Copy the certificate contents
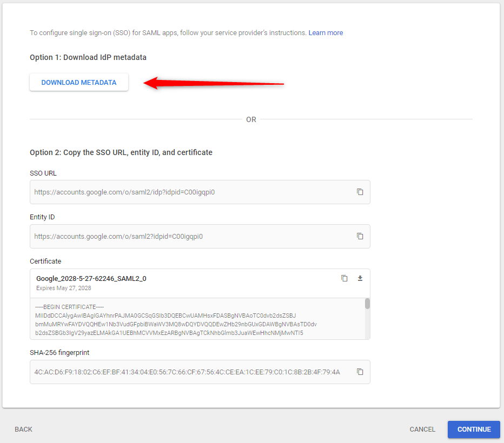The image size is (504, 443). (x=344, y=278)
